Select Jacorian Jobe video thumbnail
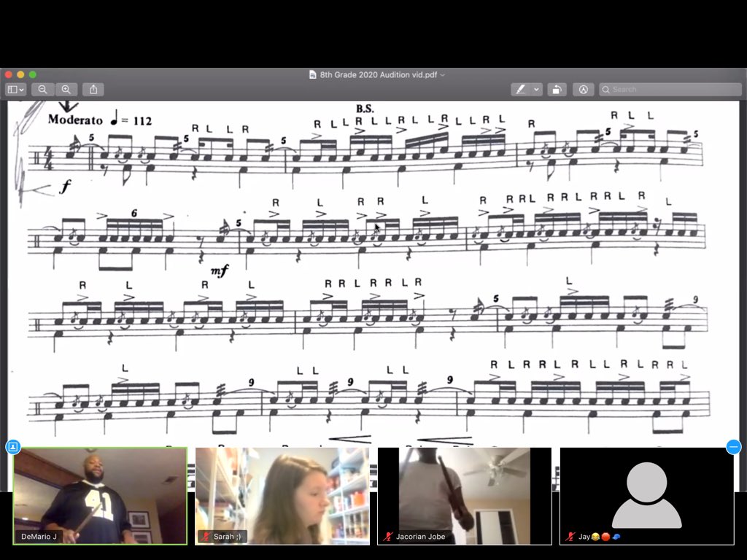747x560 pixels. click(465, 496)
